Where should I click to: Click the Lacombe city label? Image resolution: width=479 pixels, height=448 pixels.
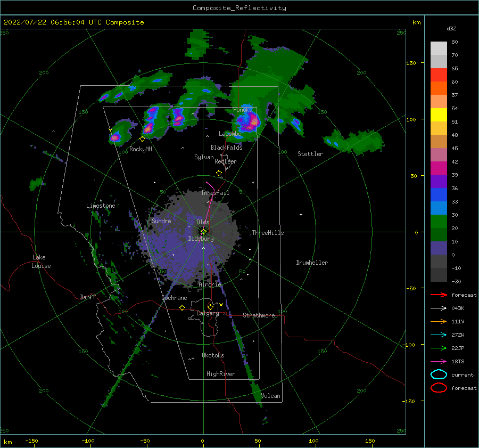[230, 134]
